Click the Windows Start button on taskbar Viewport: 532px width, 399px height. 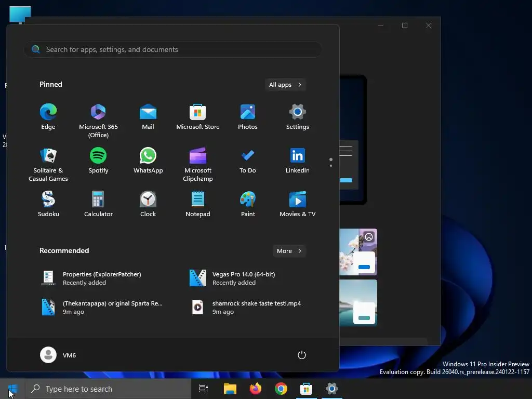12,389
